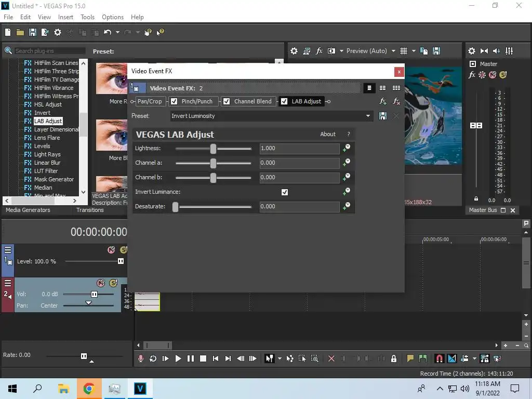The height and width of the screenshot is (399, 532).
Task: Click the New project icon
Action: click(7, 32)
